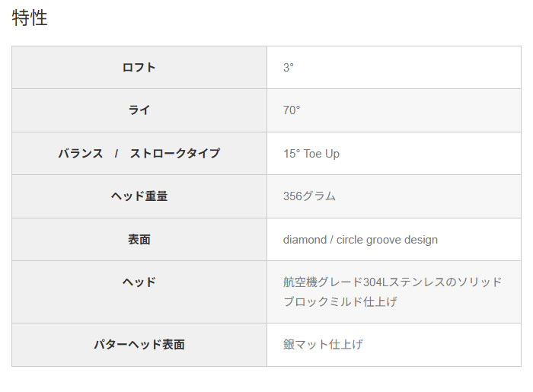
Task: Click the 70° lie value
Action: [292, 110]
